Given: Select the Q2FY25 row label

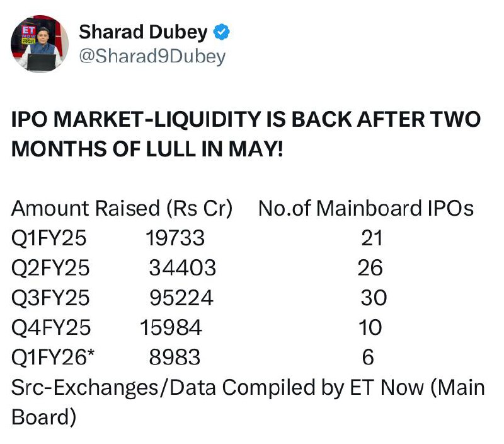Looking at the screenshot, I should pyautogui.click(x=50, y=268).
